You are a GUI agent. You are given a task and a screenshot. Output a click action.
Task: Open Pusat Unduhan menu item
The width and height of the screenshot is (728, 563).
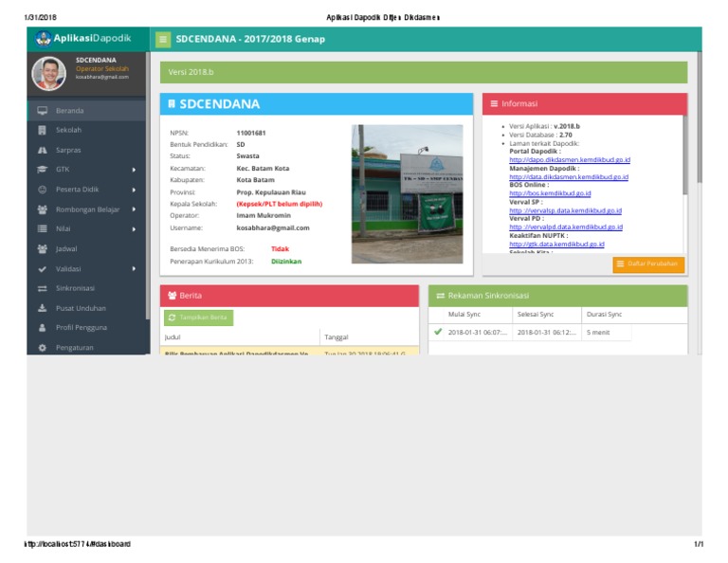[86, 308]
